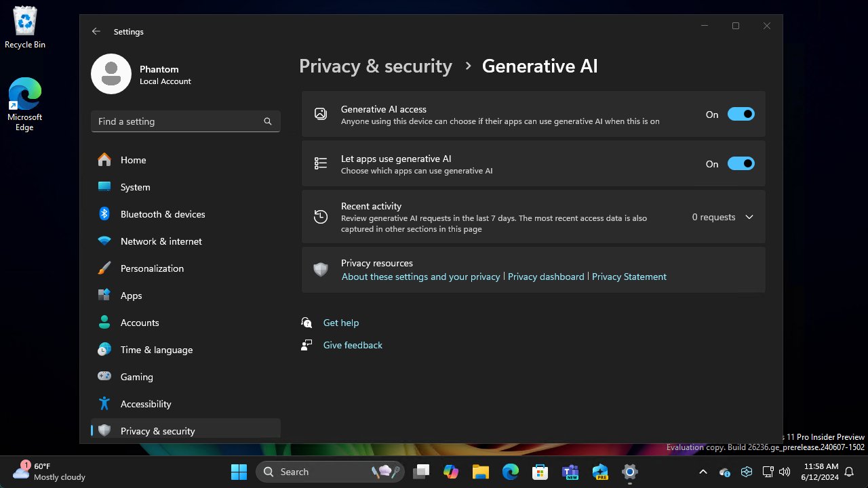Click the Accessibility figure icon in sidebar

pyautogui.click(x=104, y=404)
